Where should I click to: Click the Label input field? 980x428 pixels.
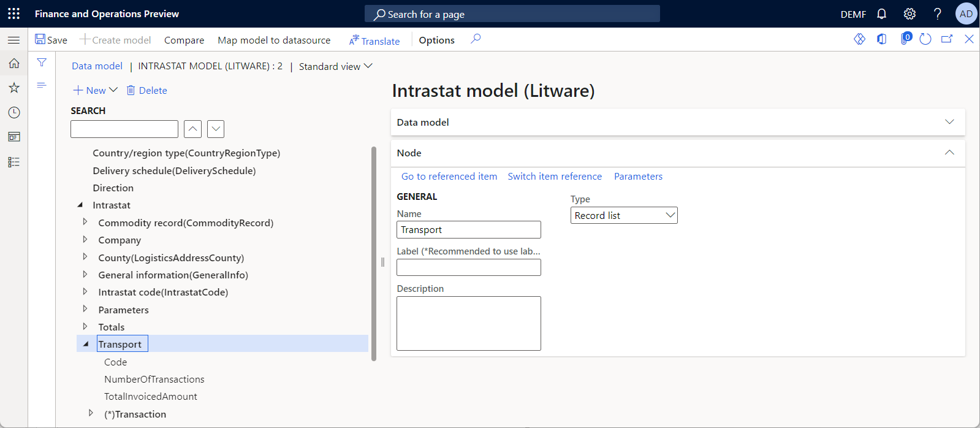[x=469, y=267]
